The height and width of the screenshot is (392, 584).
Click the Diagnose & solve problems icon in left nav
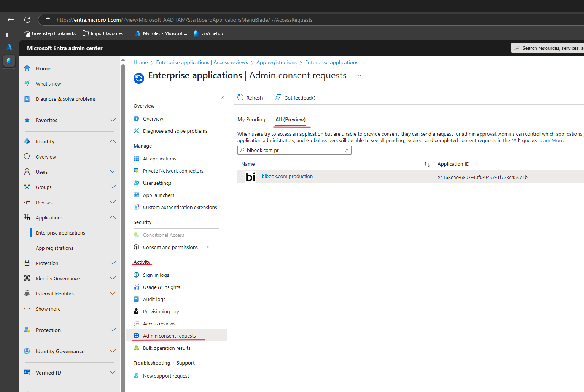(x=27, y=99)
